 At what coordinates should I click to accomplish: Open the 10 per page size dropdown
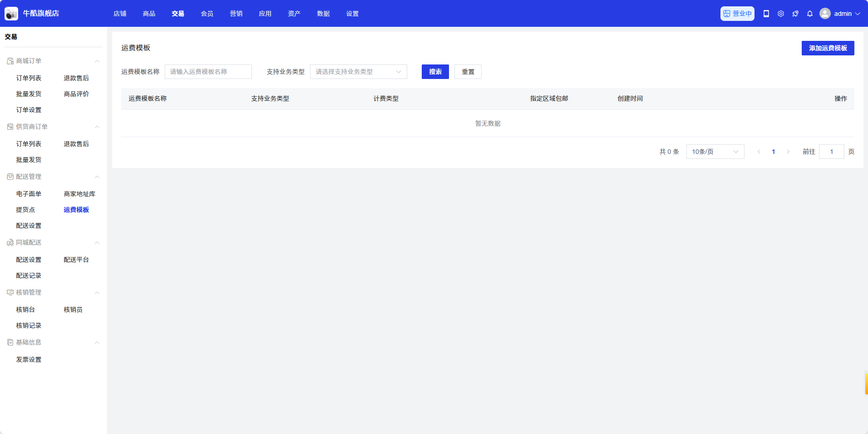715,152
